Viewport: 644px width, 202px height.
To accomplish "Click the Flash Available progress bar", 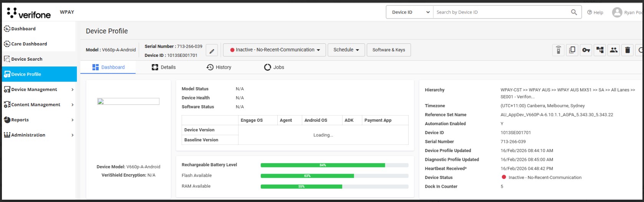I will click(334, 176).
